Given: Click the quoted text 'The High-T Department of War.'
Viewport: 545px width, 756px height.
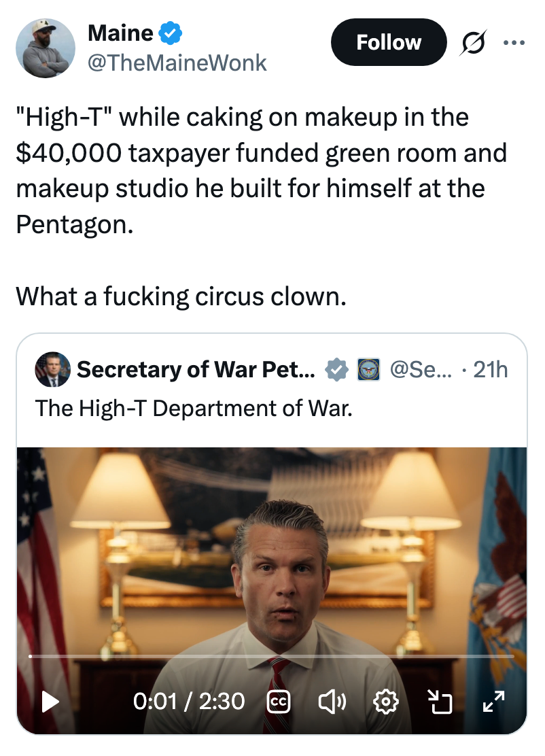Looking at the screenshot, I should click(x=194, y=409).
